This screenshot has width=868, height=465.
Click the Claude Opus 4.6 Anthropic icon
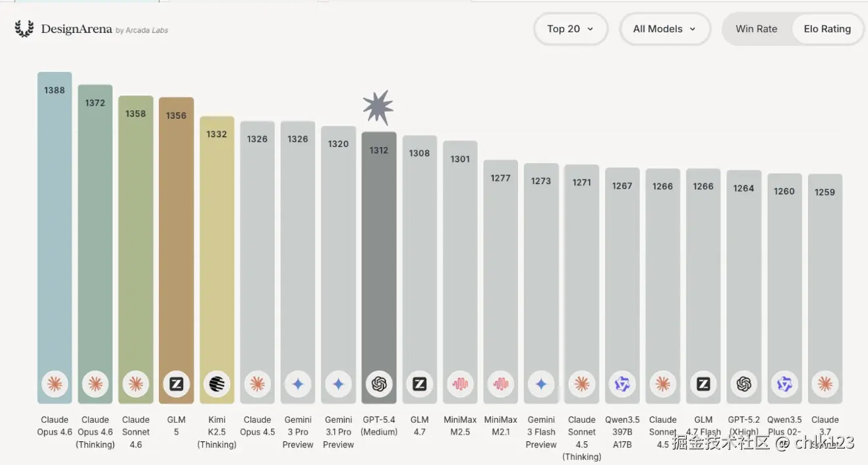tap(55, 384)
